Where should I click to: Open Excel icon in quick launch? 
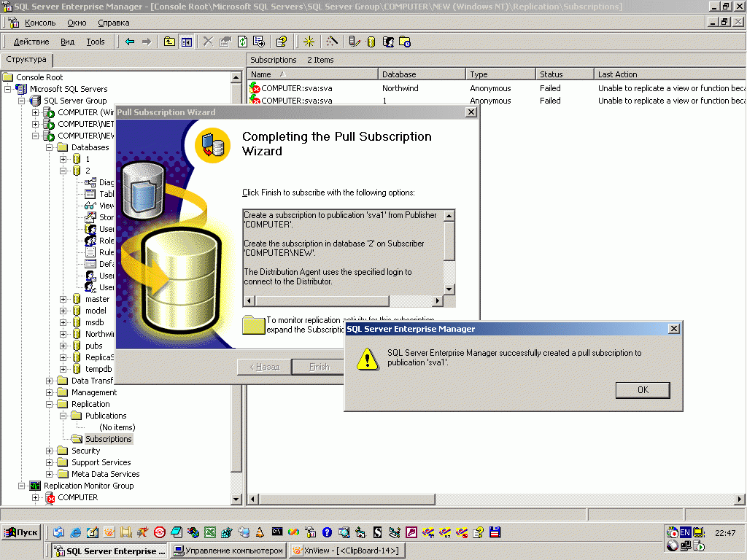coord(210,532)
